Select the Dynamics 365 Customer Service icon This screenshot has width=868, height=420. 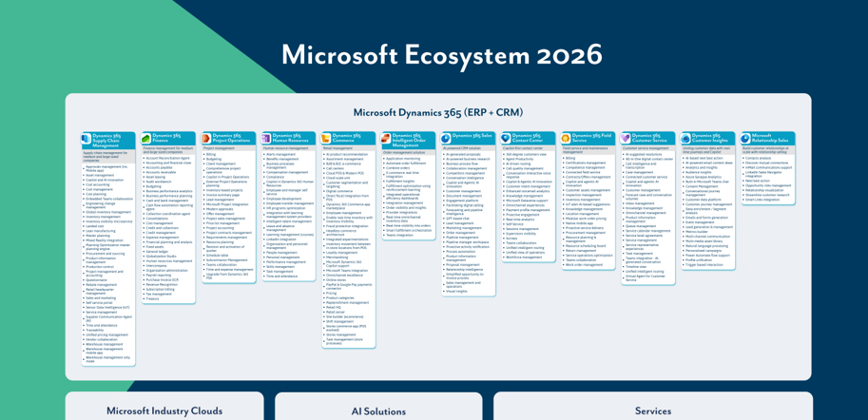626,139
